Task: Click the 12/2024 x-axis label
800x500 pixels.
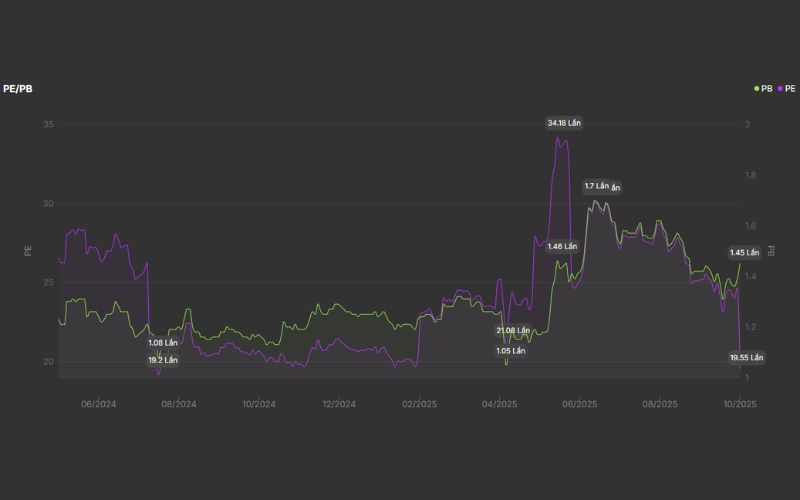Action: (x=339, y=404)
